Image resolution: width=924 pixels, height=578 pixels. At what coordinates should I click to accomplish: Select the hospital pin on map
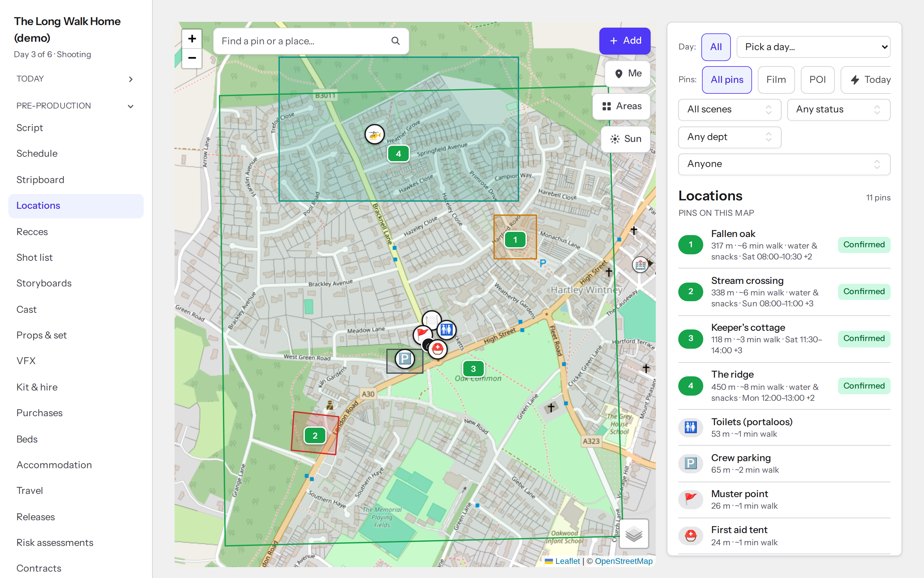[x=640, y=265]
